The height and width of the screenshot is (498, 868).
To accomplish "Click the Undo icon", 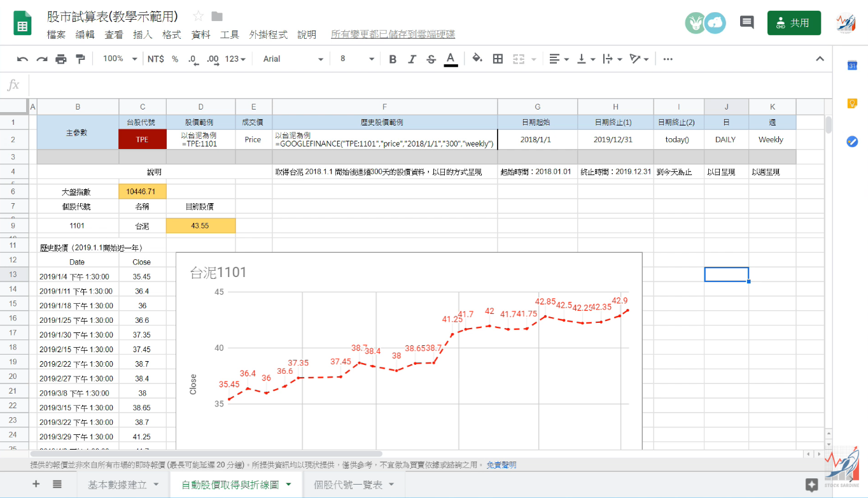I will (x=23, y=59).
